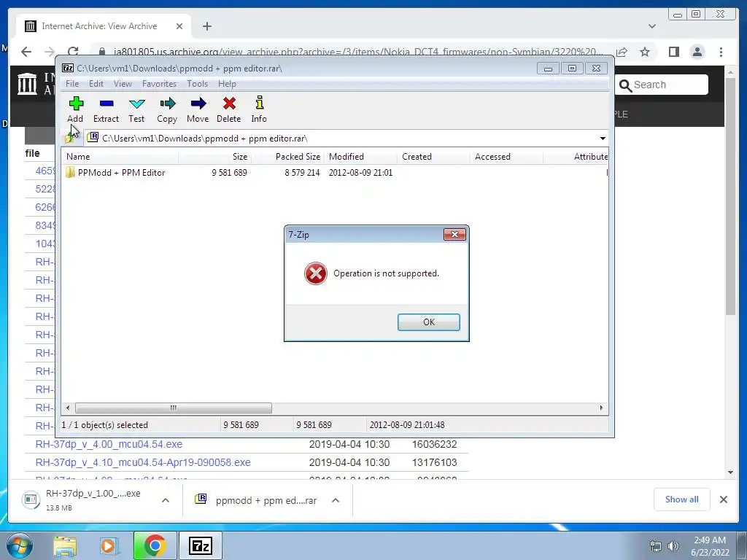
Task: Click the 7-Zip taskbar icon
Action: tap(200, 545)
